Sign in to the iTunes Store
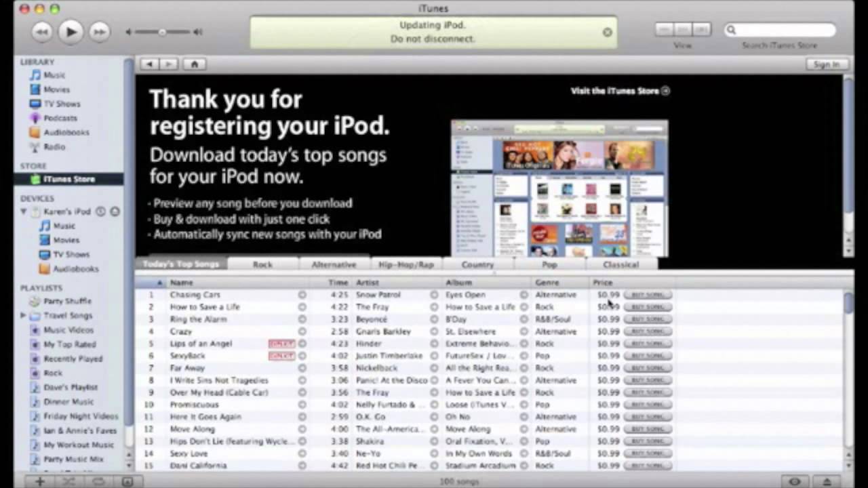The height and width of the screenshot is (488, 868). (x=826, y=64)
